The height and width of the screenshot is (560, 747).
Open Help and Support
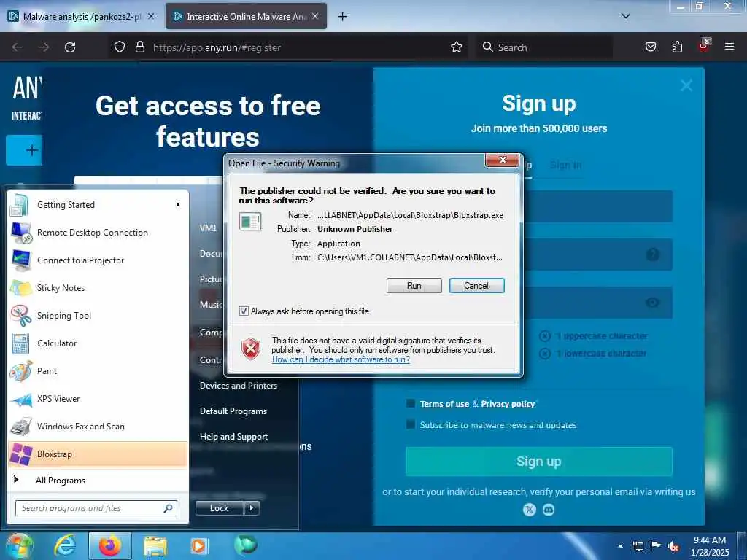click(x=233, y=437)
